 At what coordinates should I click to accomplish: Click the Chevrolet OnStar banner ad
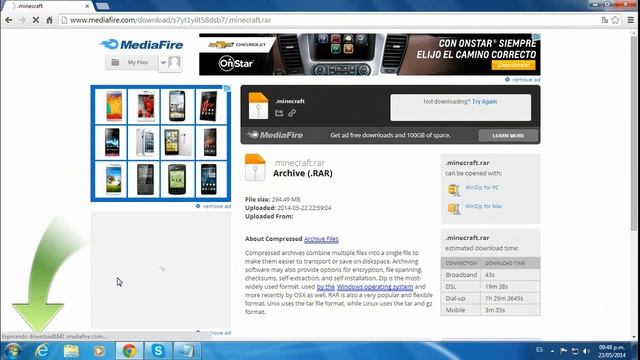(x=369, y=54)
